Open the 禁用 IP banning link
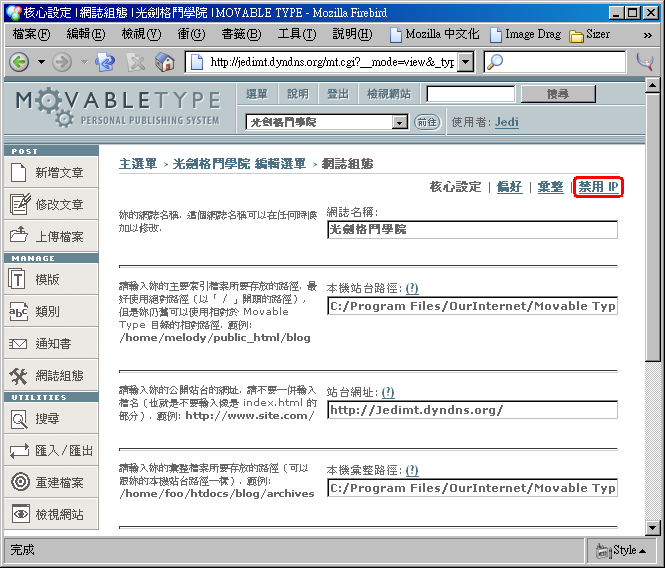 point(598,187)
